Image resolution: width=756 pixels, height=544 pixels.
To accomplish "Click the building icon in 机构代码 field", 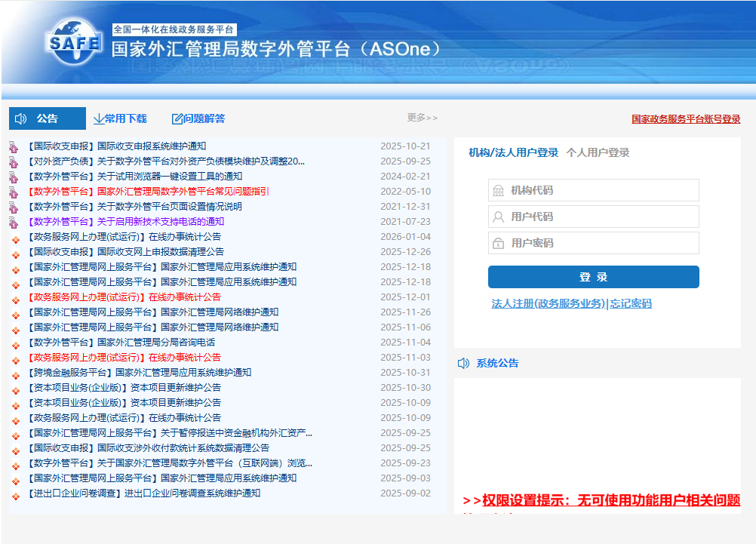I will pyautogui.click(x=498, y=190).
